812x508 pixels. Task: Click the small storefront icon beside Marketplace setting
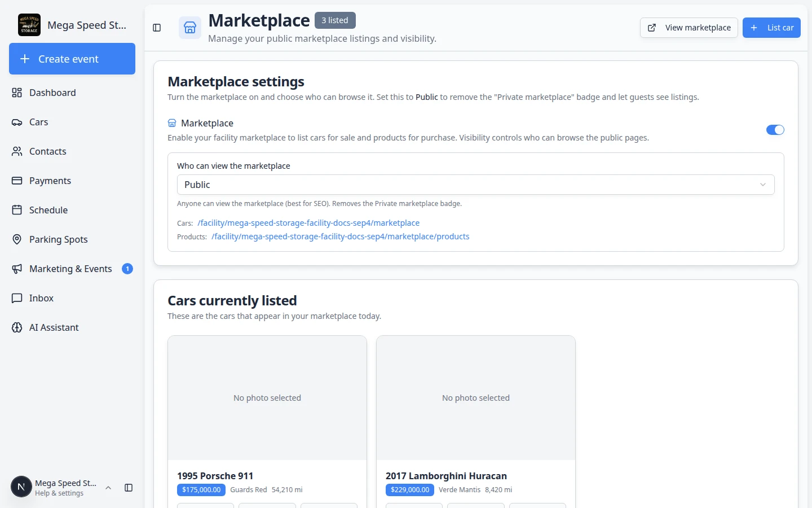(172, 123)
